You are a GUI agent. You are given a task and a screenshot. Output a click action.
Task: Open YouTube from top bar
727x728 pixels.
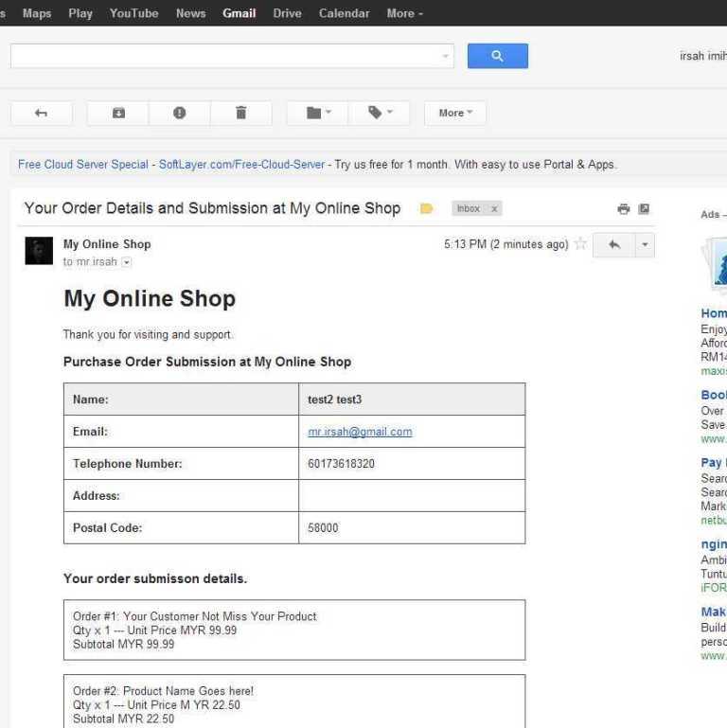pyautogui.click(x=134, y=13)
